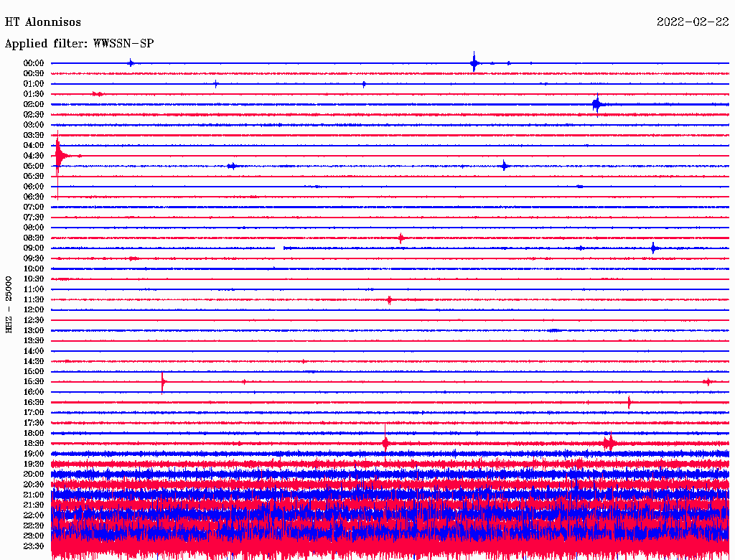Click the large red seismic event at 04:30

[x=59, y=156]
